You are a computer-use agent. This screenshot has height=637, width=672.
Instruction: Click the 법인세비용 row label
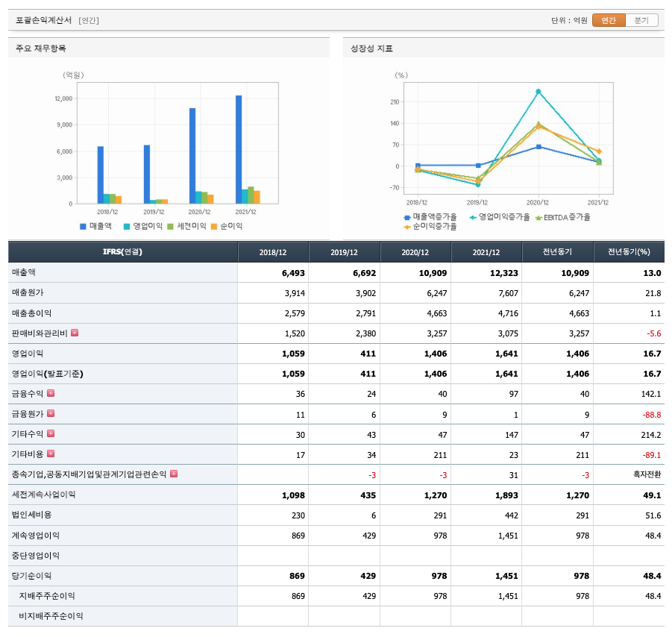coord(31,515)
